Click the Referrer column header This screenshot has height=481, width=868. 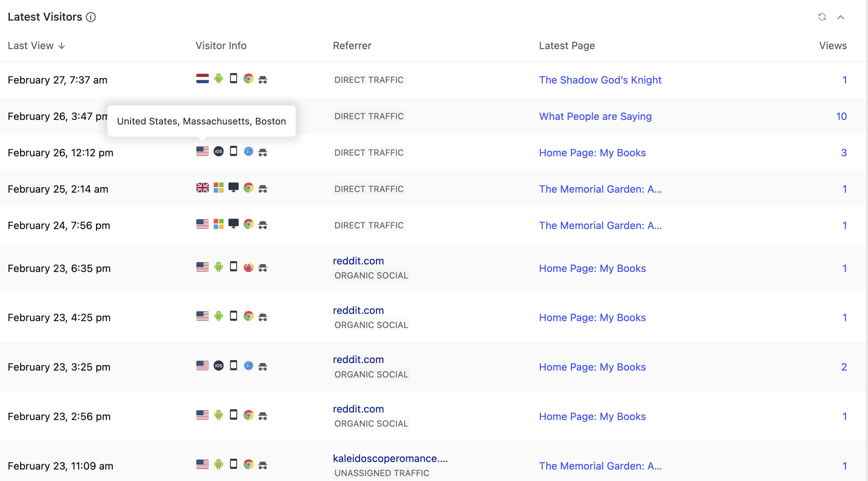(352, 46)
